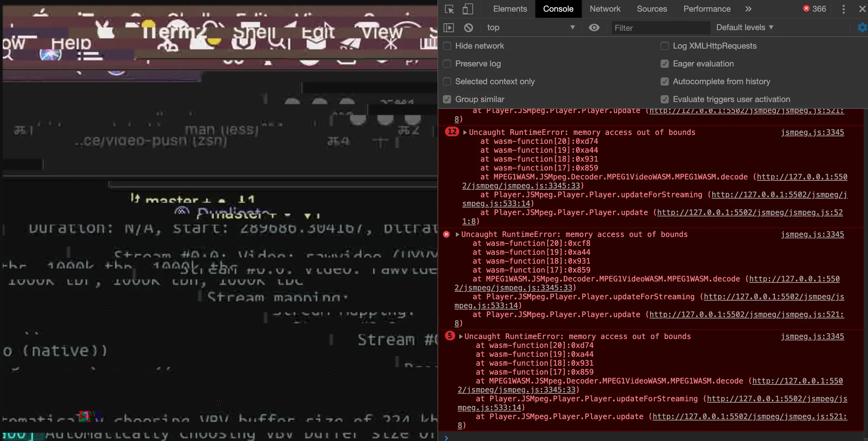
Task: Click the 366 errors counter badge
Action: point(815,9)
